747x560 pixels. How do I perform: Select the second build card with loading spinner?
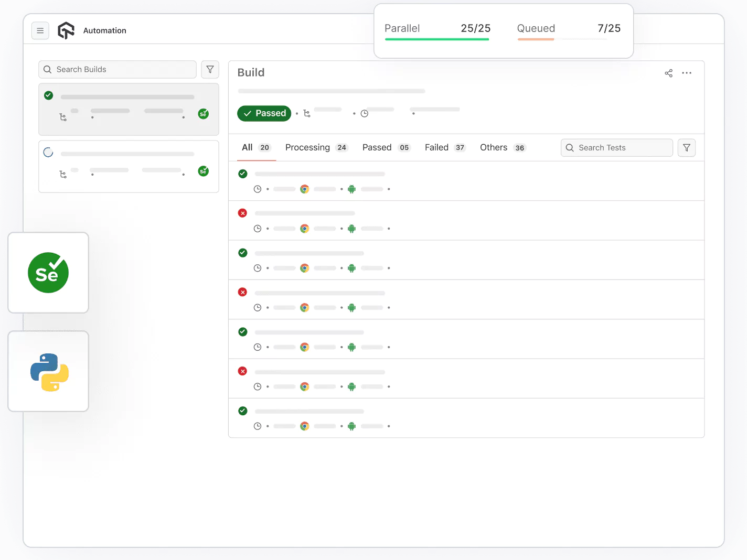129,166
